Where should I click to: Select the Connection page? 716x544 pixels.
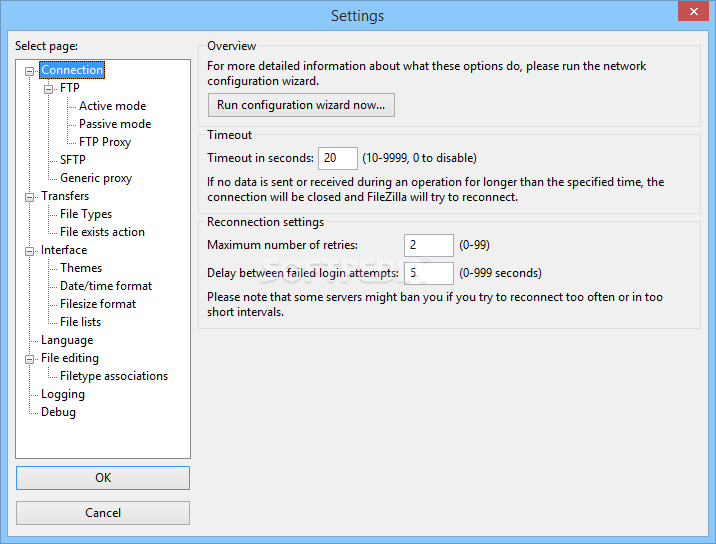click(72, 70)
